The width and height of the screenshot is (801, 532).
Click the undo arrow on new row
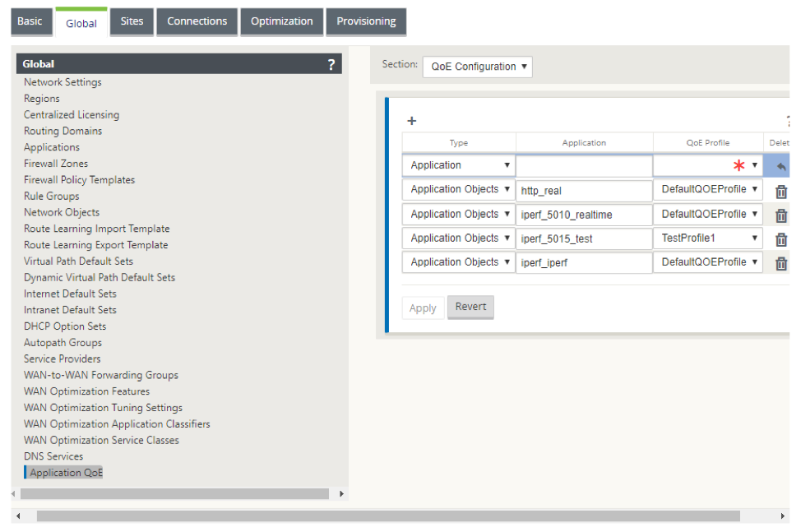[780, 166]
